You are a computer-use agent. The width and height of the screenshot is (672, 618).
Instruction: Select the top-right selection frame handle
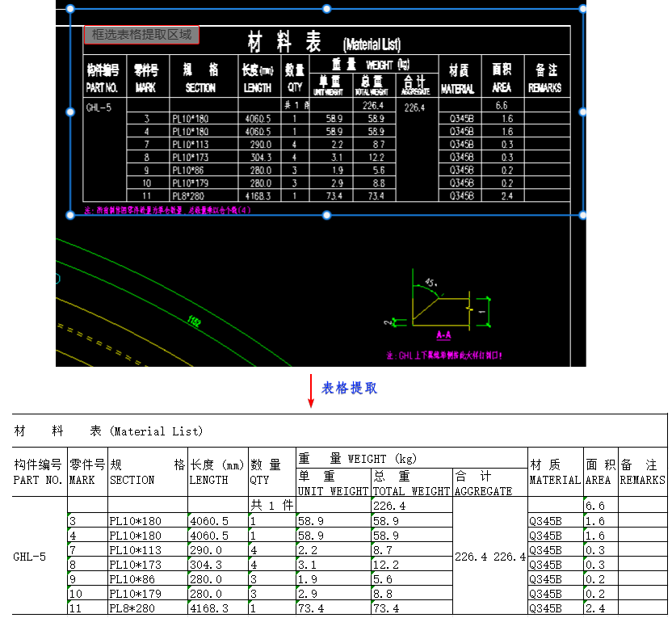click(583, 10)
